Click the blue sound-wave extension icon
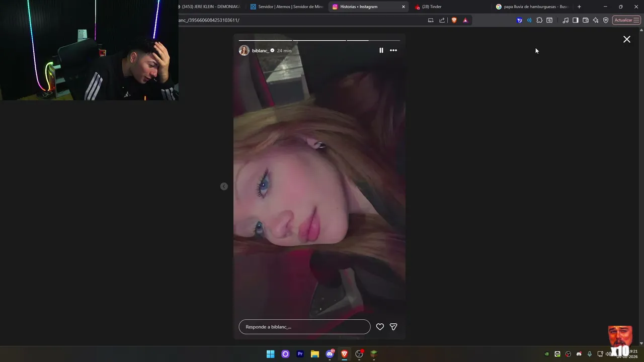644x362 pixels. [x=529, y=20]
